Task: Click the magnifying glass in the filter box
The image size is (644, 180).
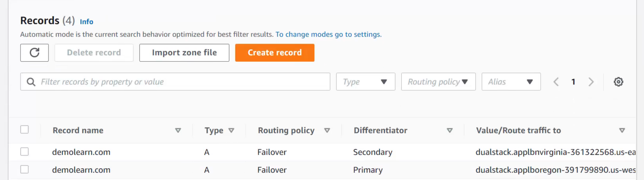Action: pyautogui.click(x=31, y=82)
